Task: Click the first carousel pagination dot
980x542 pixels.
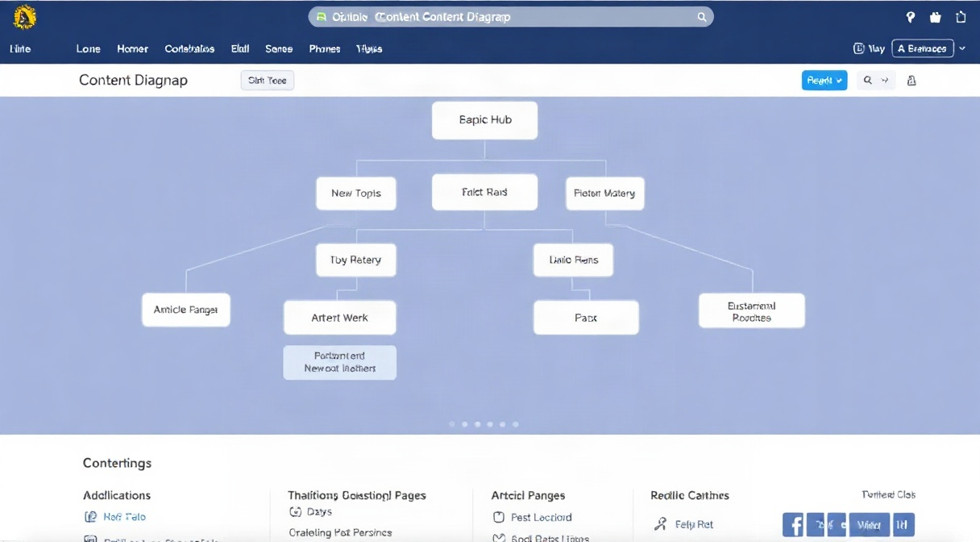Action: point(452,424)
